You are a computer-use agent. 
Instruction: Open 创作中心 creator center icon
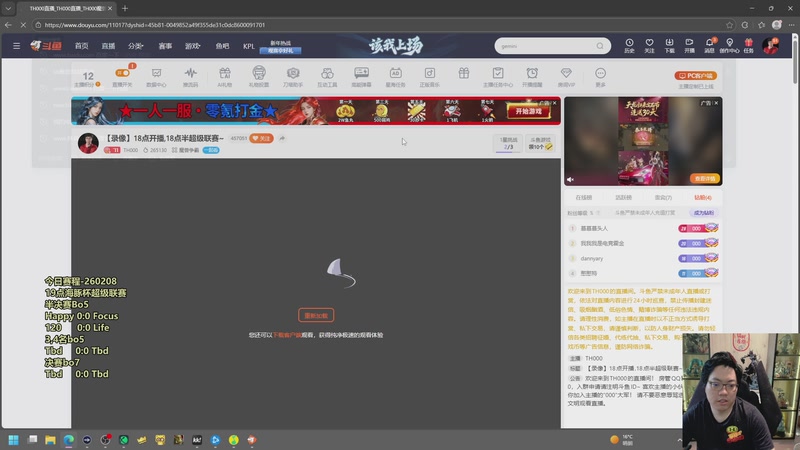tap(729, 45)
